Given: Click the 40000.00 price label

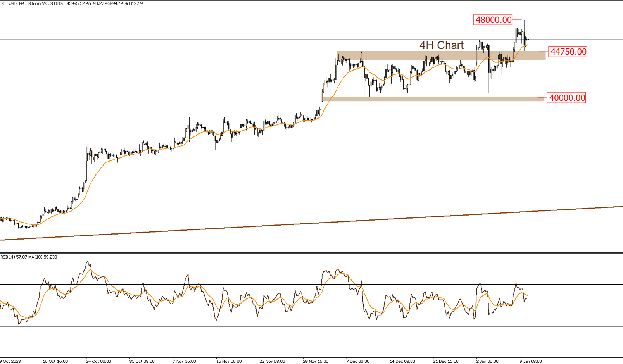Looking at the screenshot, I should 567,98.
